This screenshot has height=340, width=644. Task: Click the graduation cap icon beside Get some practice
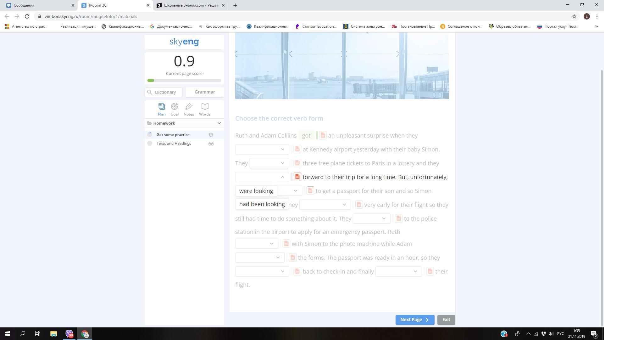[211, 135]
